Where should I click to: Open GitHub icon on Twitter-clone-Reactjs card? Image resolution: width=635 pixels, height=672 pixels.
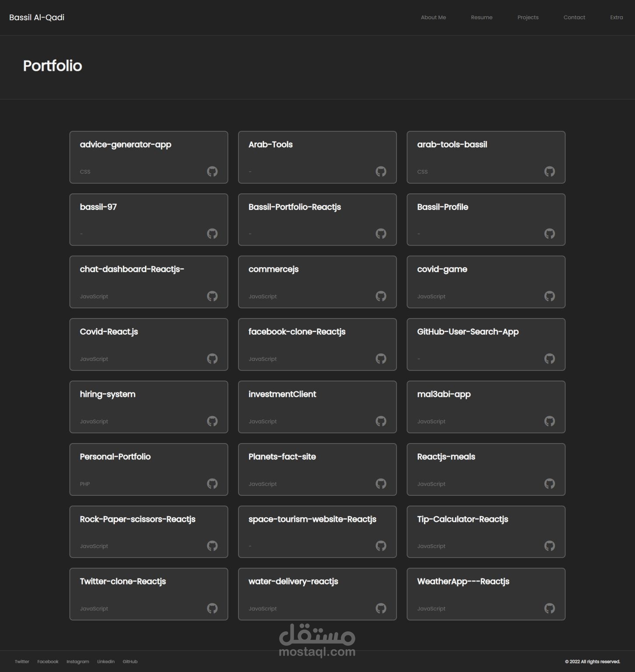212,609
